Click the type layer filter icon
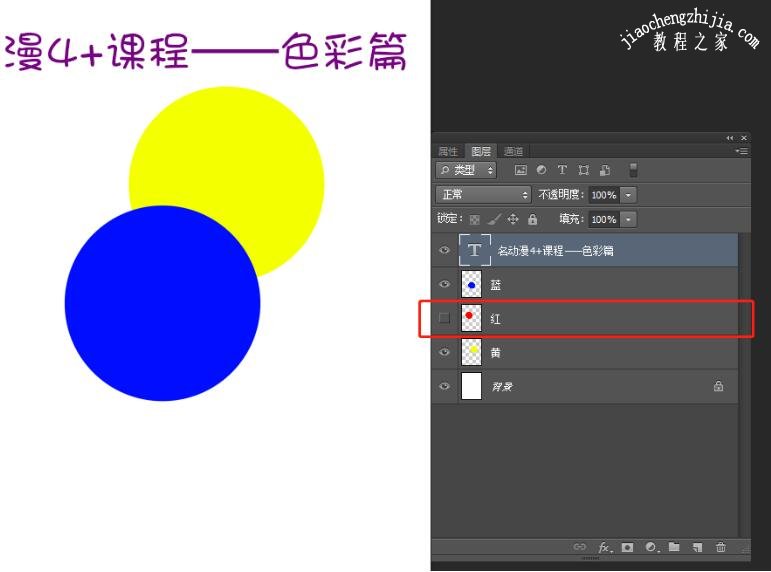The height and width of the screenshot is (572, 771). [562, 171]
